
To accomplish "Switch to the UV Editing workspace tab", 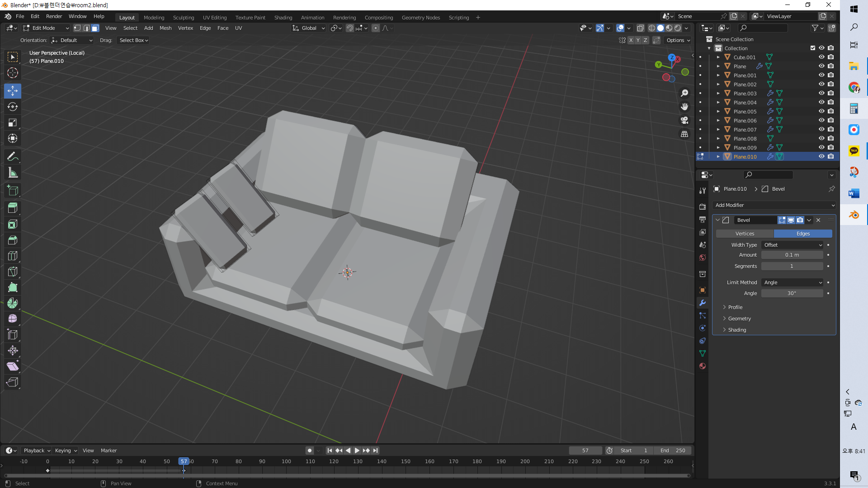I will tap(215, 18).
